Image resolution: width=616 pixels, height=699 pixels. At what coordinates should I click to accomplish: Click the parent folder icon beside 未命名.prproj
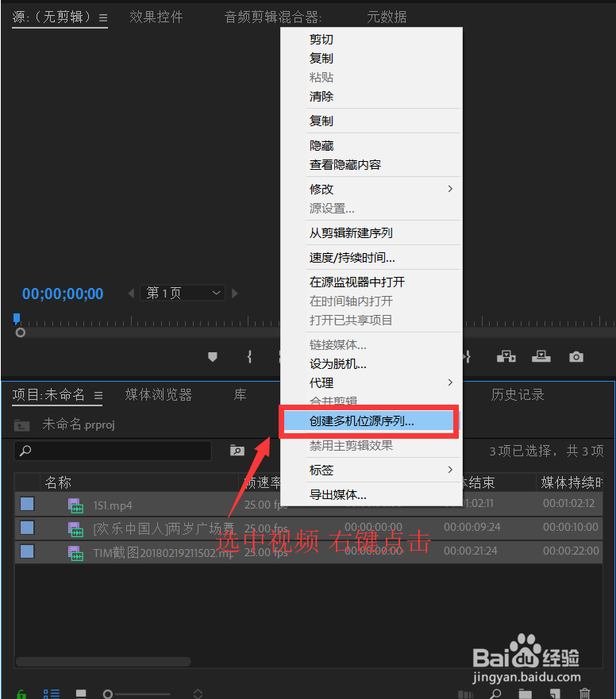pos(21,425)
